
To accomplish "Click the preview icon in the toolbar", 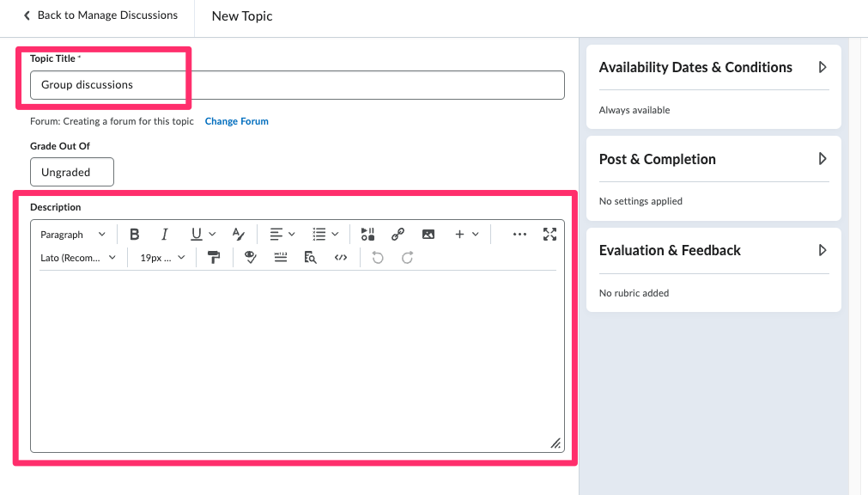I will tap(311, 258).
